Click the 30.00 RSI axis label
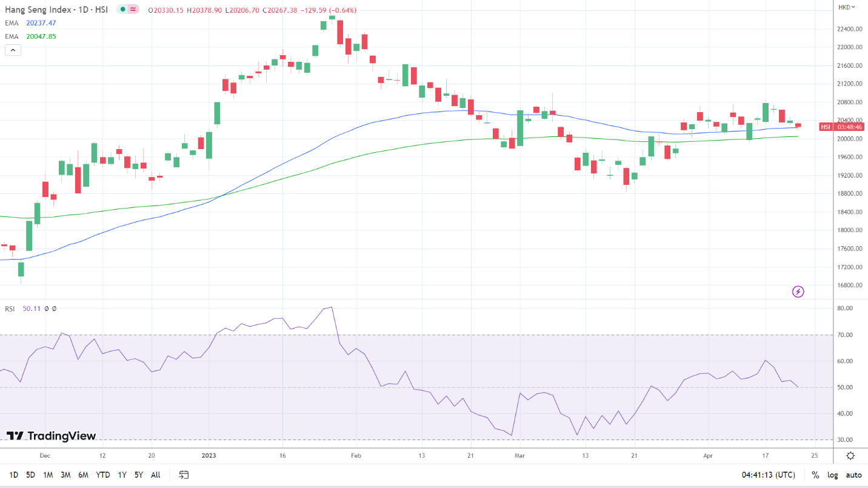868x488 pixels. [845, 440]
